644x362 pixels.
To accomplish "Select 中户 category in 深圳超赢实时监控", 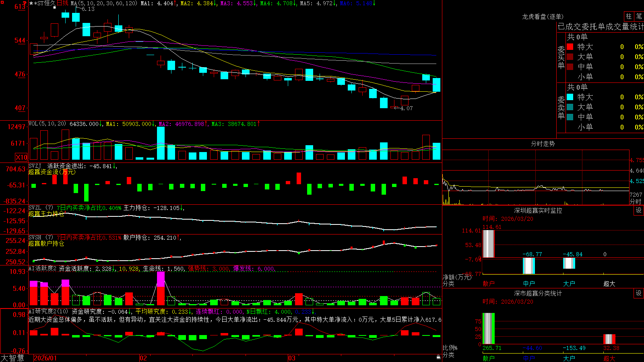I will 529,284.
